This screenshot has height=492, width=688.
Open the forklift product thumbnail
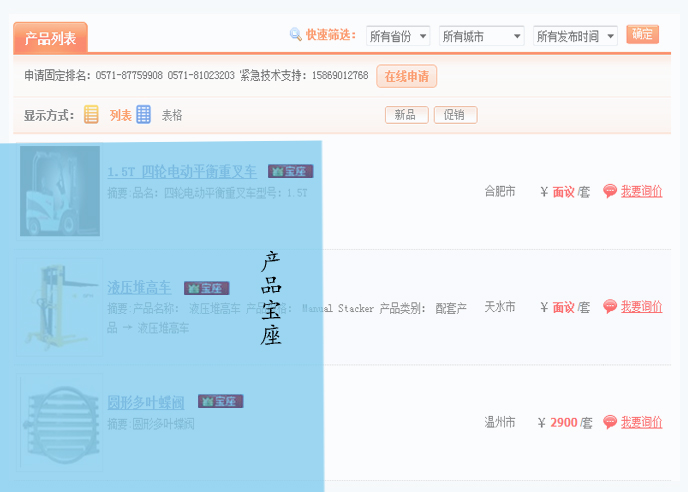pos(60,191)
